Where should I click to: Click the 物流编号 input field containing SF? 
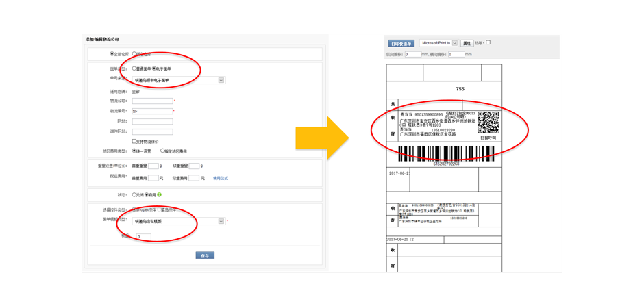tap(152, 111)
